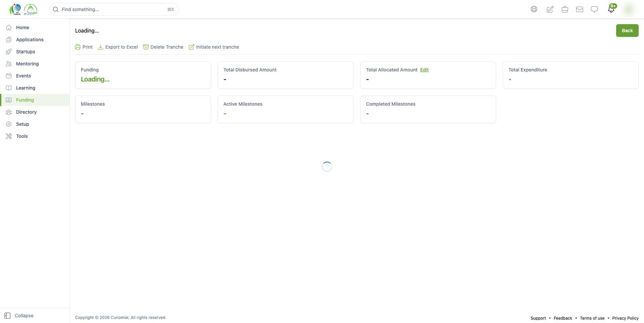This screenshot has height=323, width=644.
Task: Click Collapse label at sidebar bottom
Action: [24, 316]
